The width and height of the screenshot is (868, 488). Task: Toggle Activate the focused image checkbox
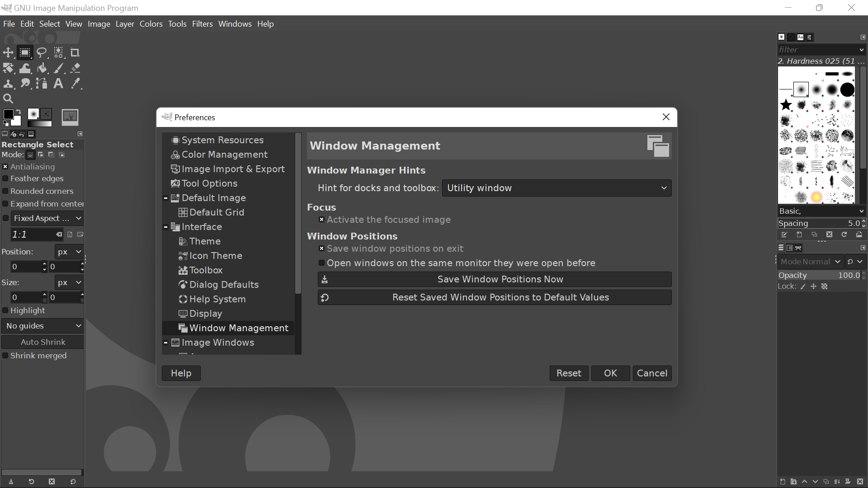coord(321,220)
